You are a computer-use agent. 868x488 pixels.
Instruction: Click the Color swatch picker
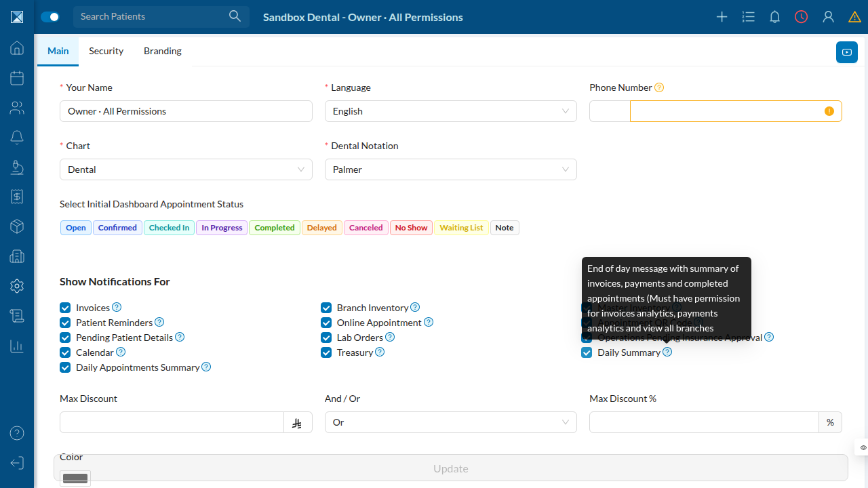tap(75, 479)
